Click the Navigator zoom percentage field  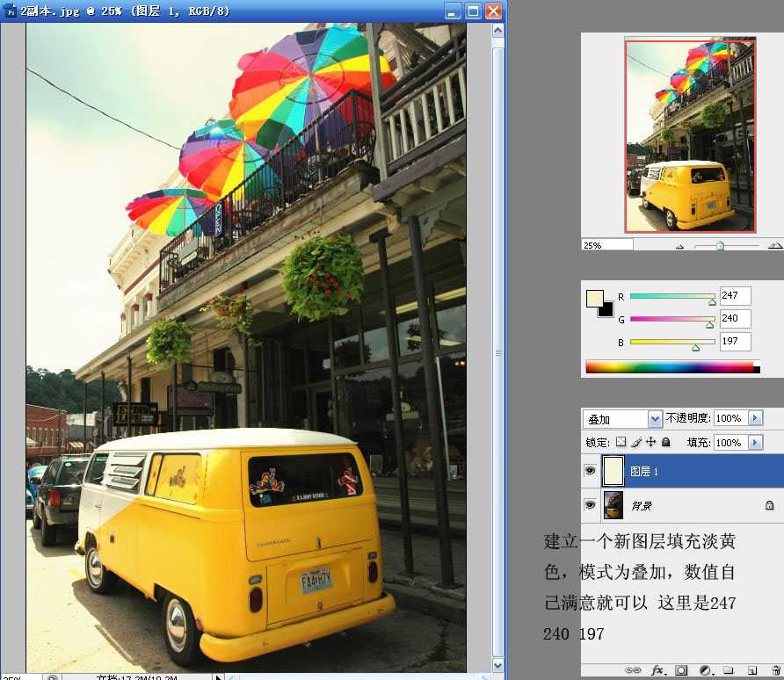pos(607,245)
